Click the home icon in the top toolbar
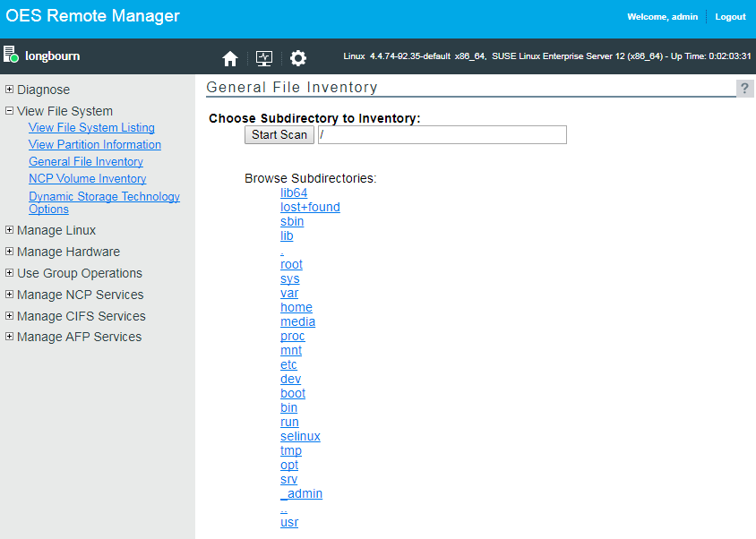Image resolution: width=756 pixels, height=539 pixels. [x=229, y=57]
